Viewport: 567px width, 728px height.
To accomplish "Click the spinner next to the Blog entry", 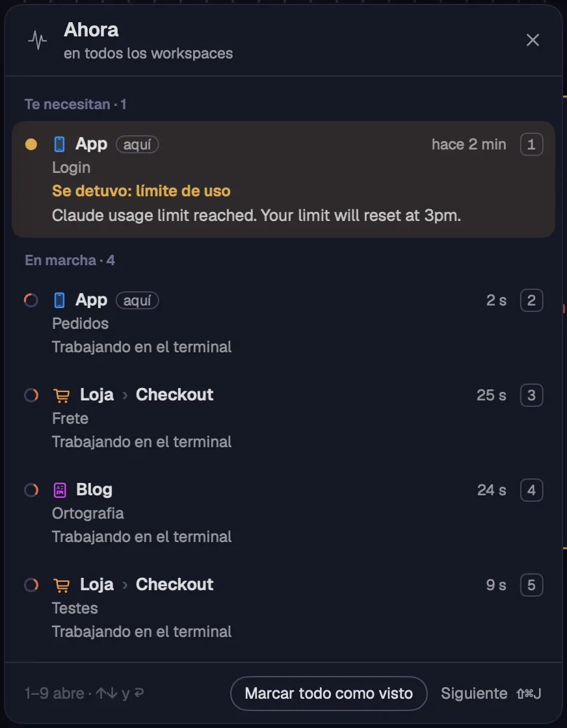I will [31, 490].
